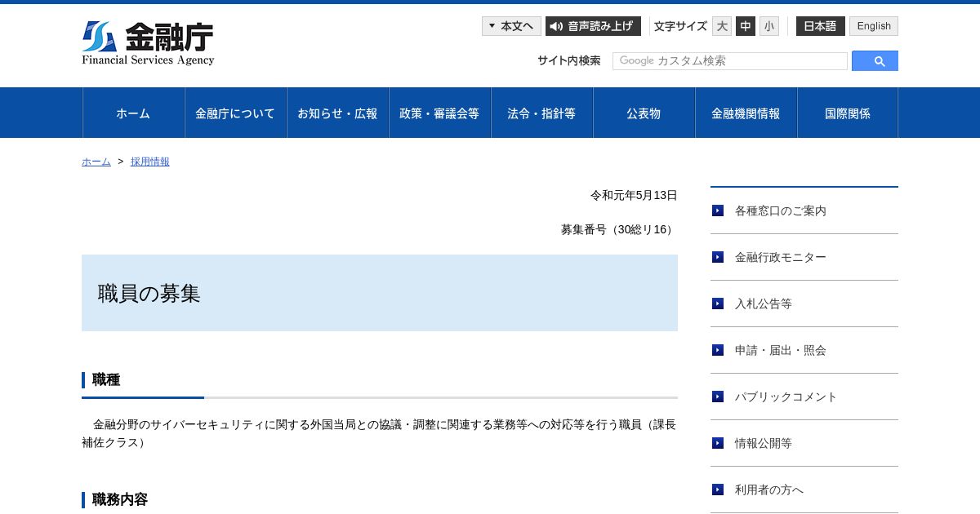This screenshot has height=514, width=980.
Task: Click arrow icon beside 各種窓口のご案内
Action: [x=718, y=210]
